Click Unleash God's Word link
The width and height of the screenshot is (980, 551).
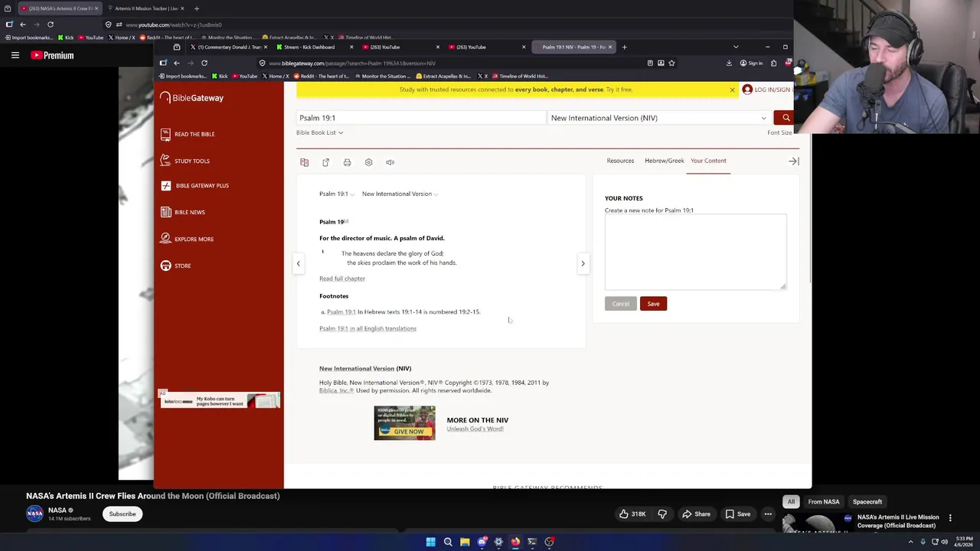475,429
